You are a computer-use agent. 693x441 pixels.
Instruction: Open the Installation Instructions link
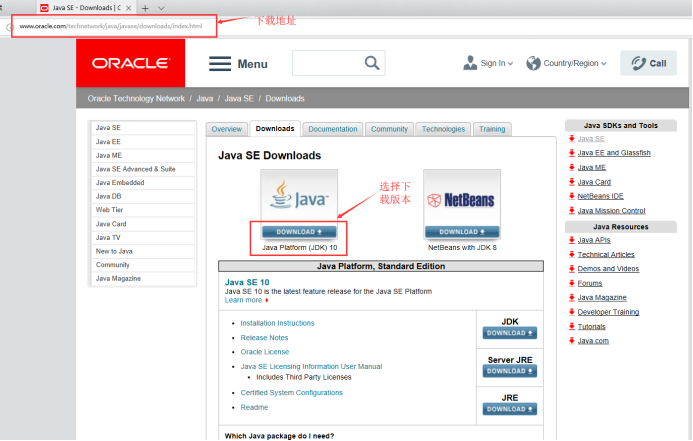click(x=277, y=323)
